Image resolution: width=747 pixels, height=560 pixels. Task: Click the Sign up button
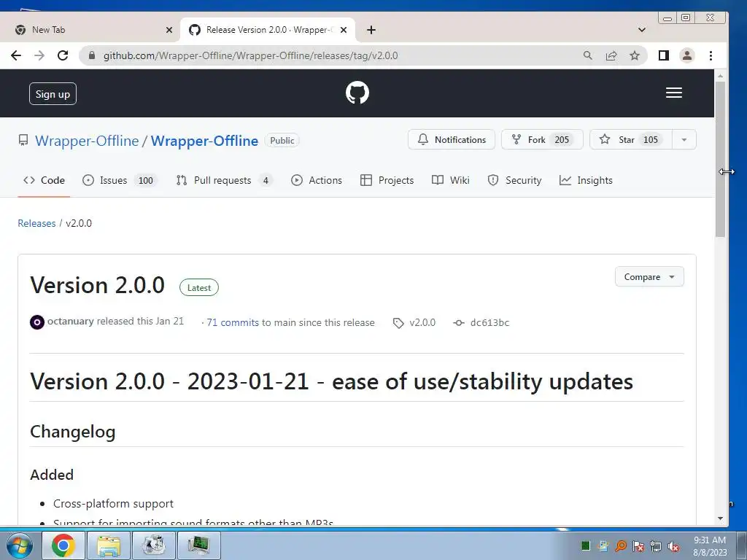[x=53, y=94]
